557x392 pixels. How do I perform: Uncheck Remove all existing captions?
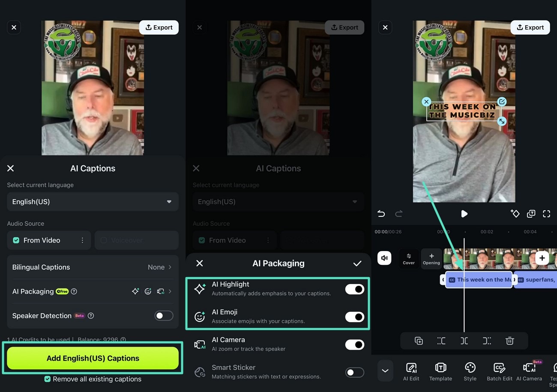point(48,379)
